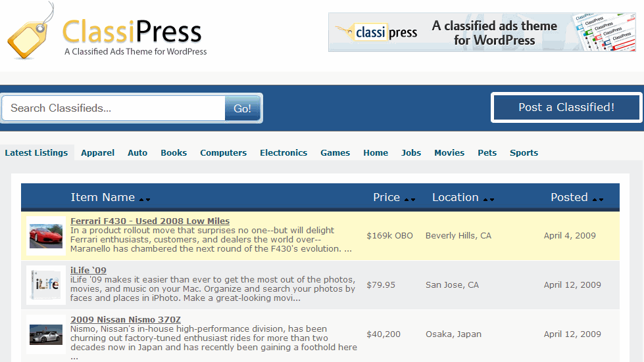This screenshot has height=362, width=644.
Task: Open the Computers category tab
Action: pos(224,152)
